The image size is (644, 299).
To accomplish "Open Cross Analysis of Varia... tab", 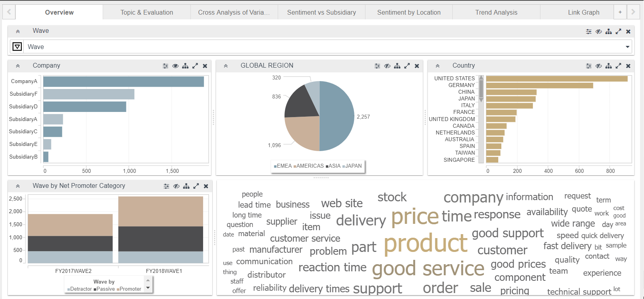I will [x=234, y=12].
